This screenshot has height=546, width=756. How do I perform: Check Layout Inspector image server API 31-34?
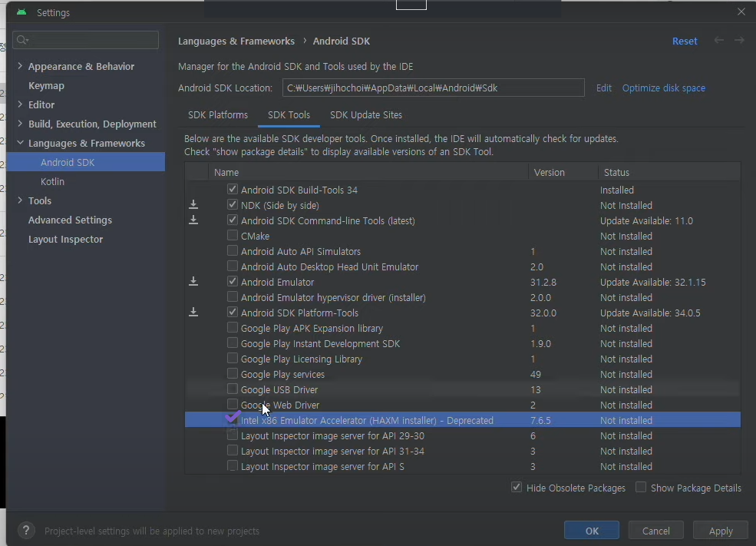(x=233, y=451)
